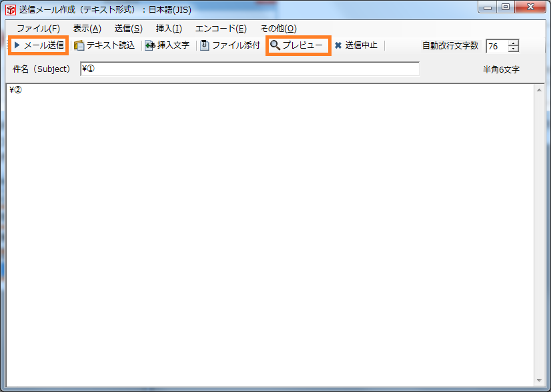551x392 pixels.
Task: Open the その他(O) menu
Action: point(278,29)
